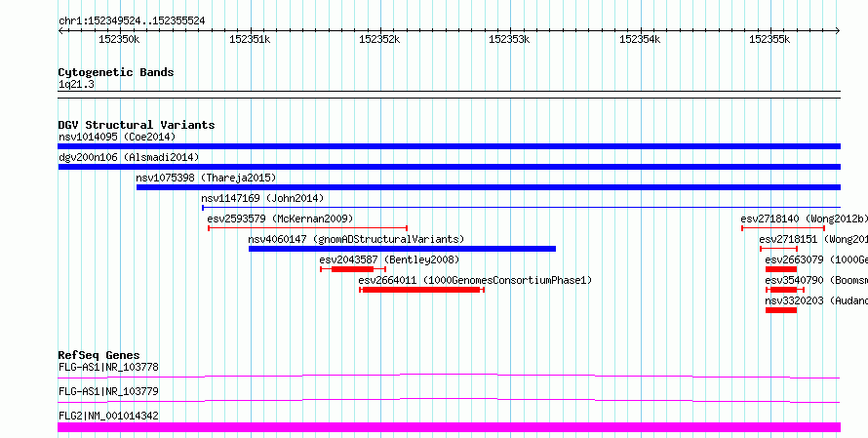
Task: Click the 1q21.3 band label
Action: [76, 84]
